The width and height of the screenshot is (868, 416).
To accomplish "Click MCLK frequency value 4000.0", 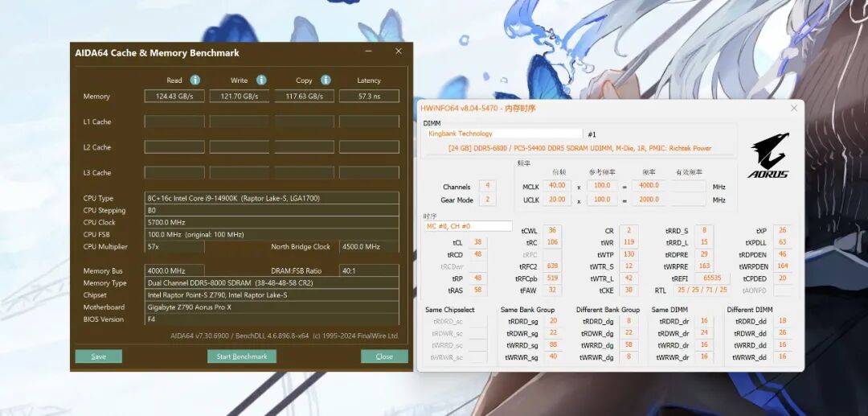I will (649, 186).
